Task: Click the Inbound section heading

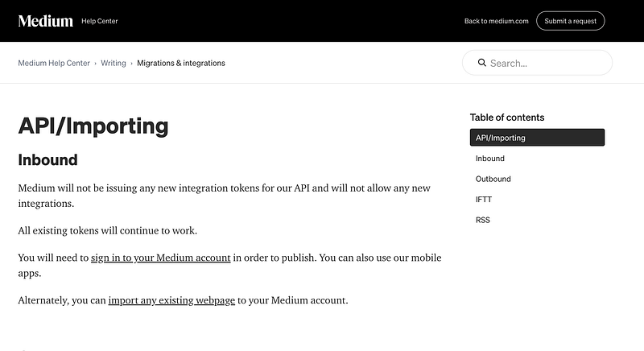Action: [x=47, y=159]
